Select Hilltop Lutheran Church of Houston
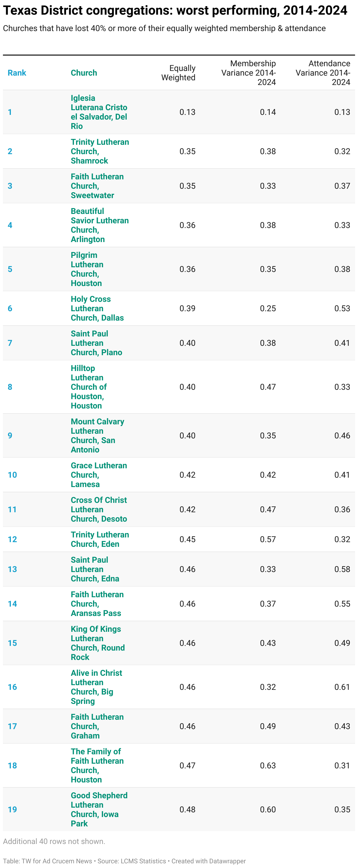 [x=89, y=387]
